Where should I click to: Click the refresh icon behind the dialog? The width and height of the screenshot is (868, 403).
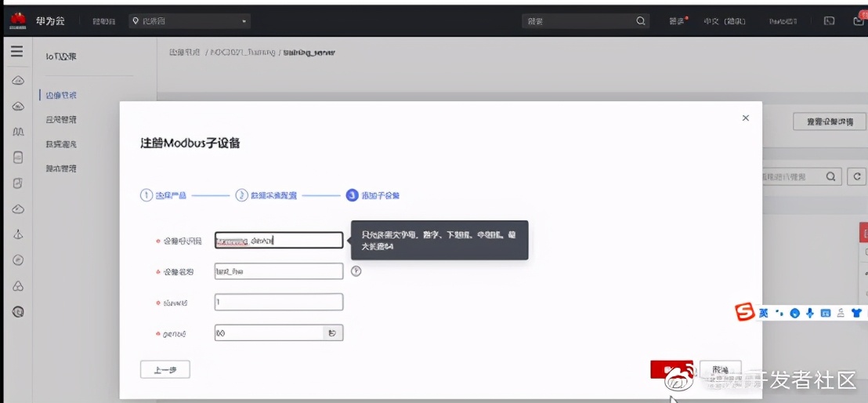tap(857, 176)
